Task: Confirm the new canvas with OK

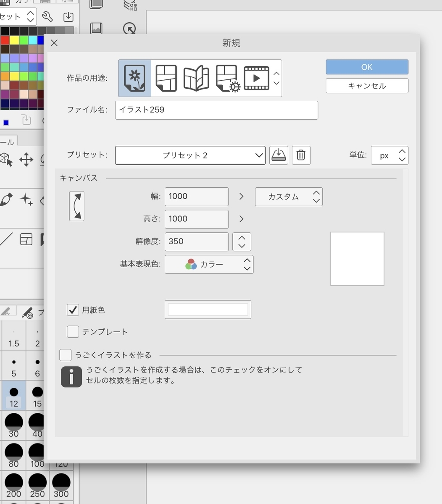Action: click(367, 67)
